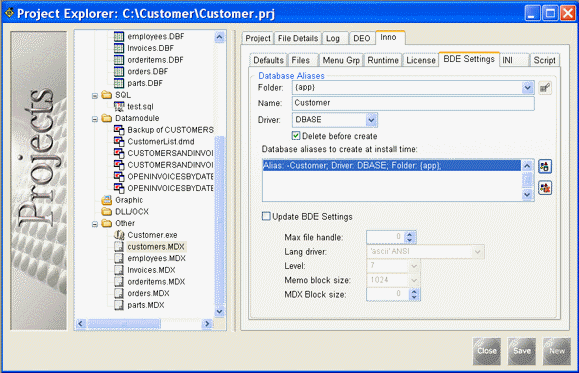This screenshot has height=373, width=579.
Task: Uncheck Delete before create checkbox
Action: click(296, 136)
